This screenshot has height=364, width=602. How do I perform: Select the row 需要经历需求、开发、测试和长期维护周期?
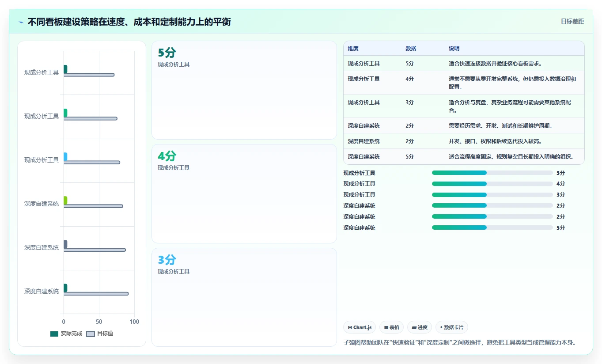tap(464, 126)
